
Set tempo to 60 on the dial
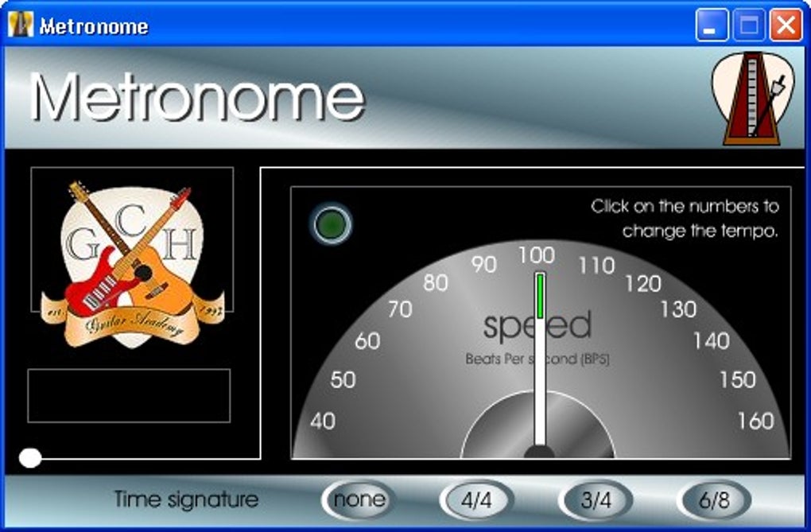click(368, 341)
